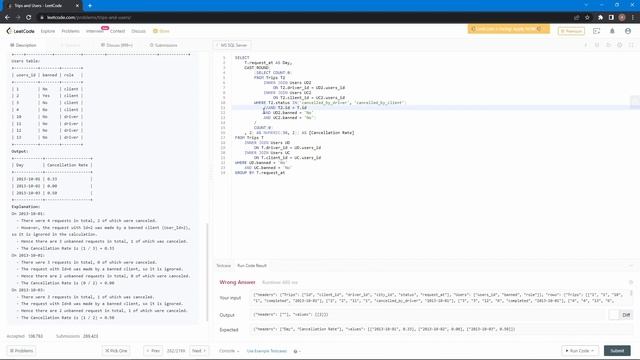The image size is (640, 360).
Task: Toggle the switch beside Diff
Action: click(x=614, y=315)
